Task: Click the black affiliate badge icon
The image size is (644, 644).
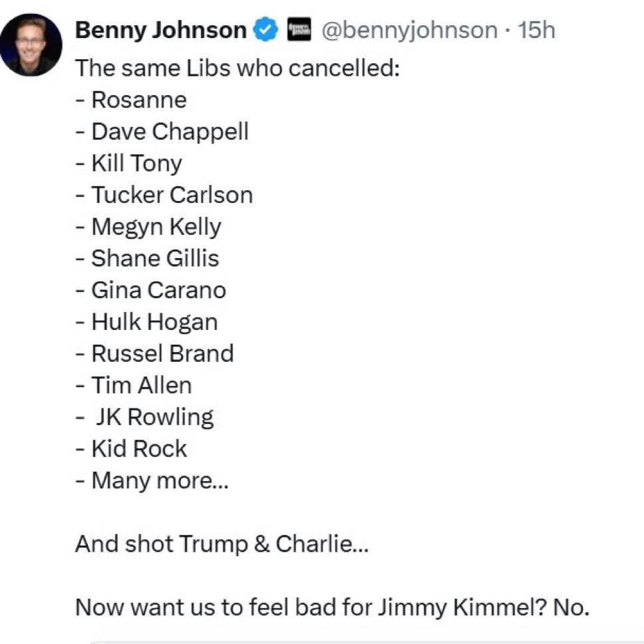Action: click(299, 29)
